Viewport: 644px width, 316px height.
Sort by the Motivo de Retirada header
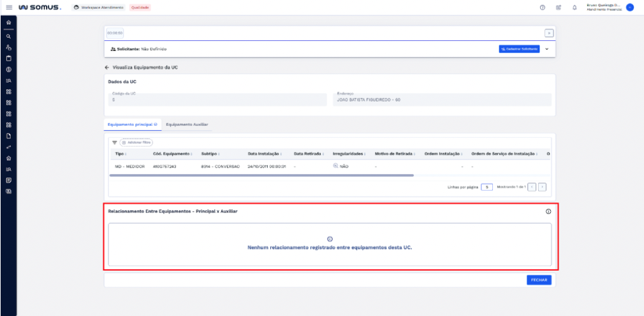pyautogui.click(x=395, y=154)
